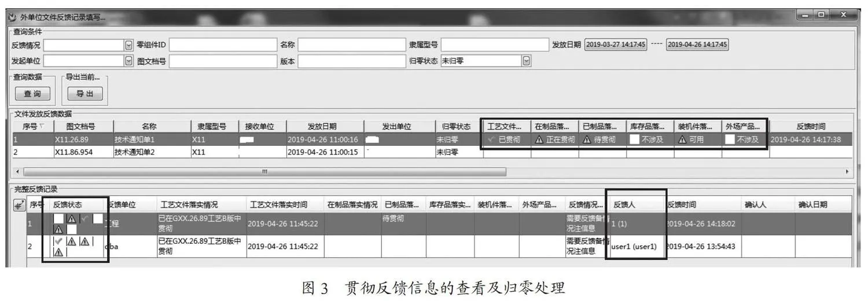Click the application icon in the title bar
Screen dimensions: 868x301
coord(13,16)
